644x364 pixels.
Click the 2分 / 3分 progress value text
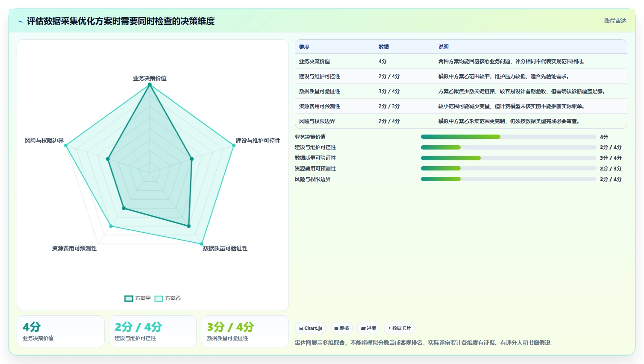[x=611, y=169]
